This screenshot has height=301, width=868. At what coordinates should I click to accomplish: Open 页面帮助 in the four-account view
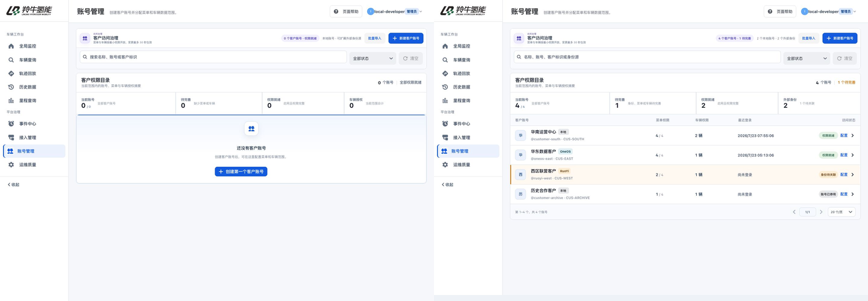780,11
